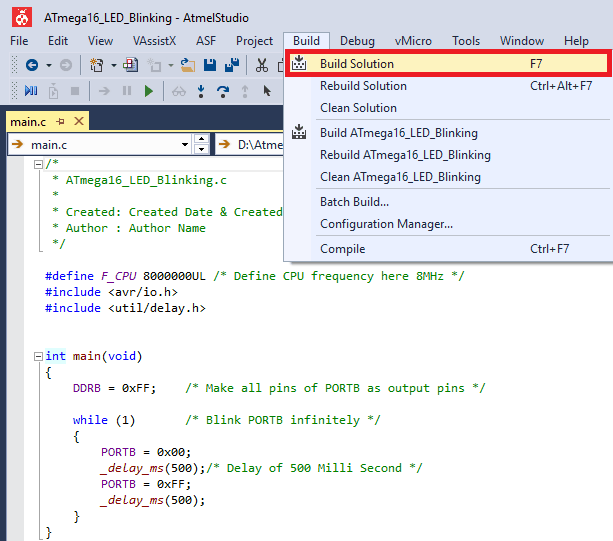Viewport: 613px width, 541px height.
Task: Collapse the header comment block
Action: tap(38, 165)
